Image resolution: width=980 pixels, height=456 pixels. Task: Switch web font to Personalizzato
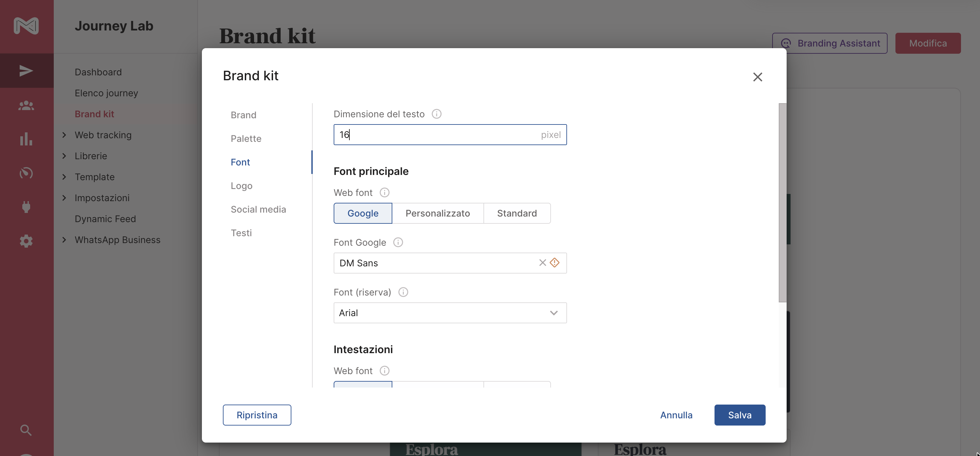[438, 213]
